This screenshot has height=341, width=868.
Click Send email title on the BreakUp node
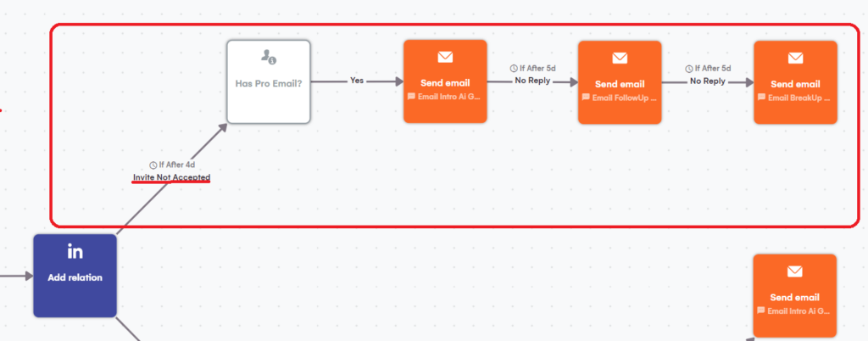tap(795, 84)
